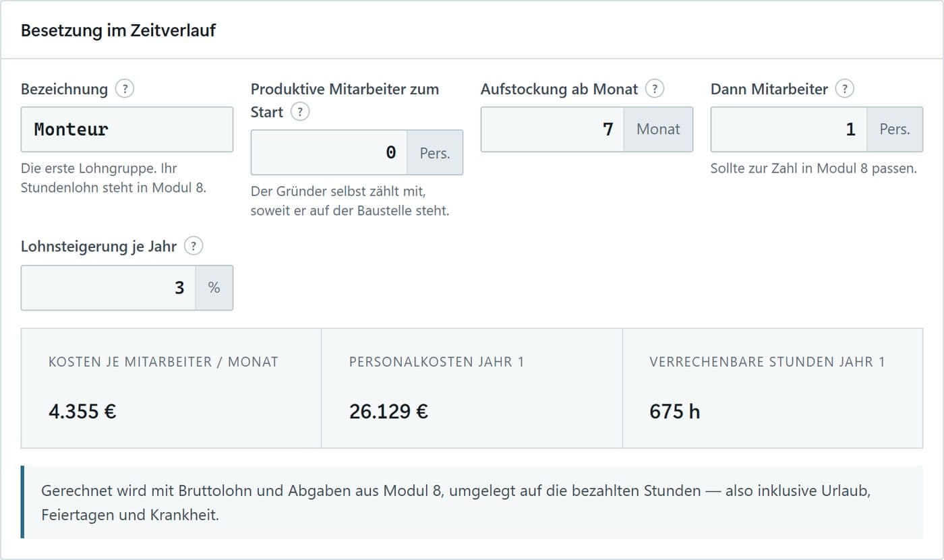Open help icon for Produktive Mitarbeiter zum Start
The height and width of the screenshot is (560, 944).
[x=300, y=112]
